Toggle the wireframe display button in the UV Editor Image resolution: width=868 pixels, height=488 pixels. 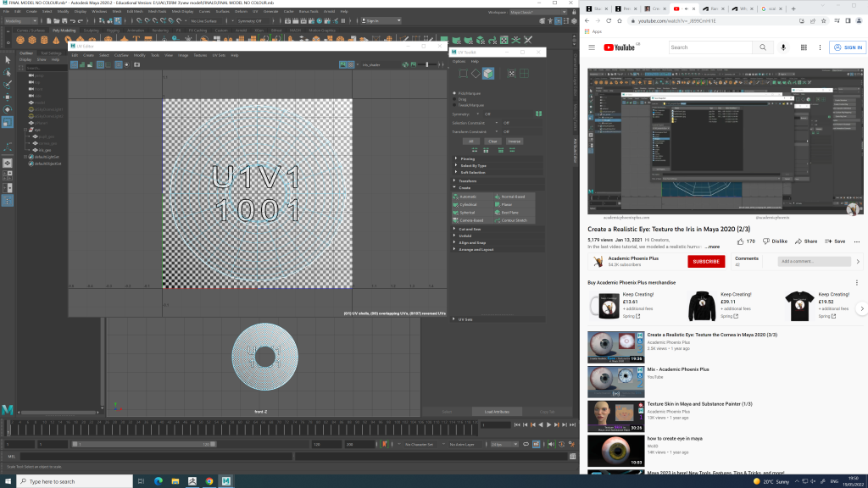(74, 64)
